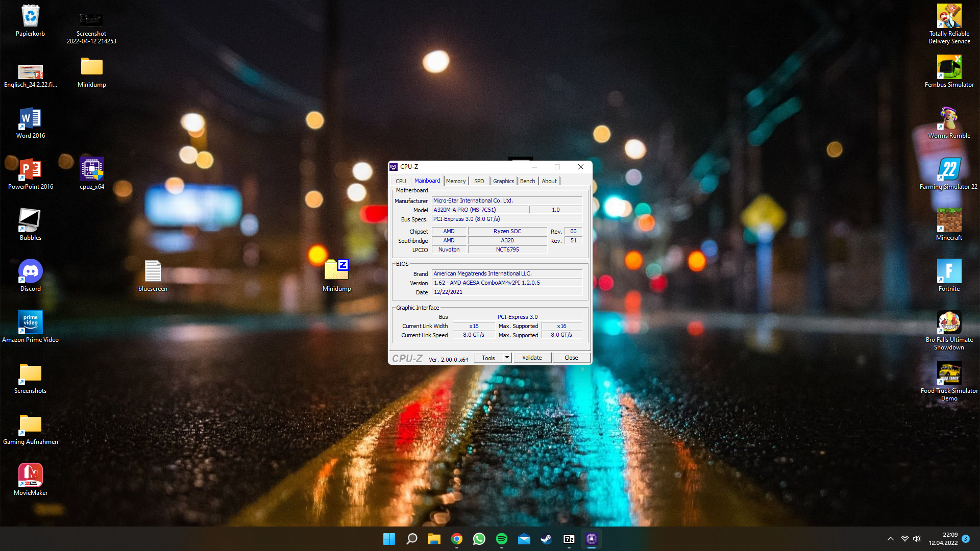Click the Steam taskbar icon

click(x=546, y=539)
